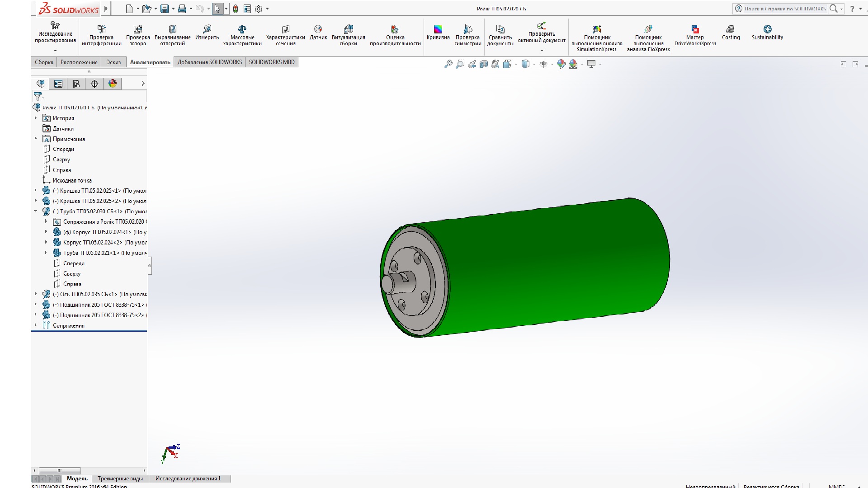This screenshot has width=868, height=488.
Task: Click the Edit Appearance color ball icon
Action: coord(561,64)
